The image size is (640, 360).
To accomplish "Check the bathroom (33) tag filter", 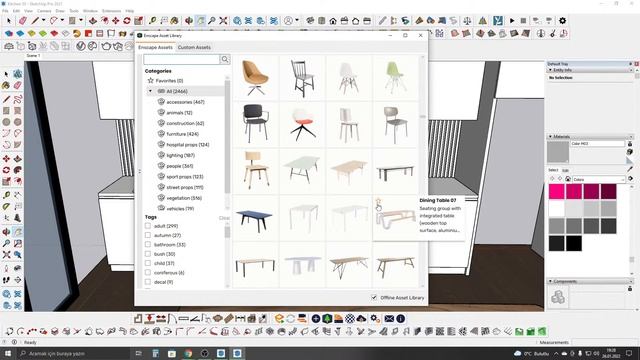I will point(148,244).
